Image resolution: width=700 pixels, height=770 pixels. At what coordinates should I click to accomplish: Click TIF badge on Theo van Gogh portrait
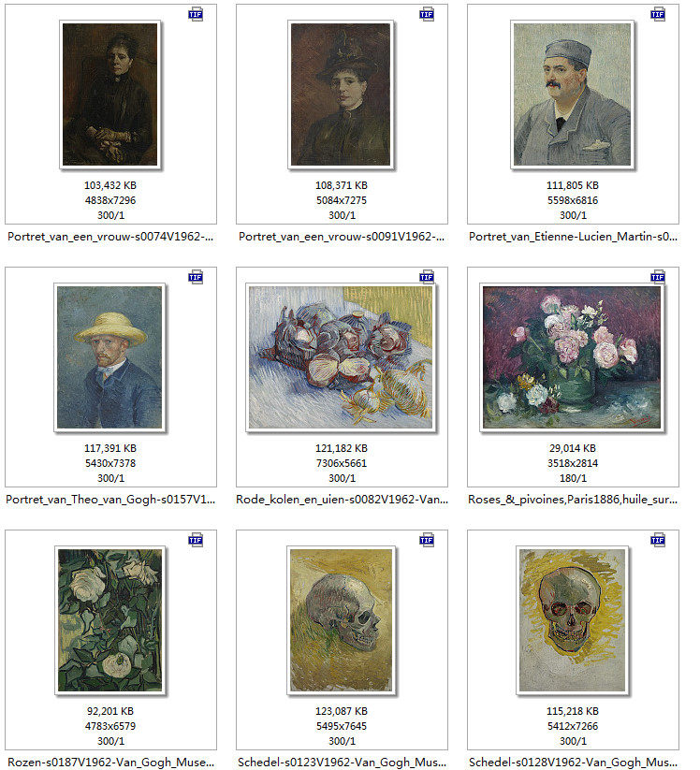[x=196, y=277]
